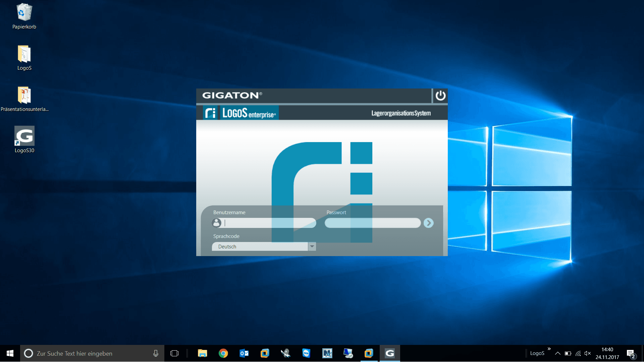
Task: Expand the LogoS toolbar double chevron
Action: (x=549, y=349)
